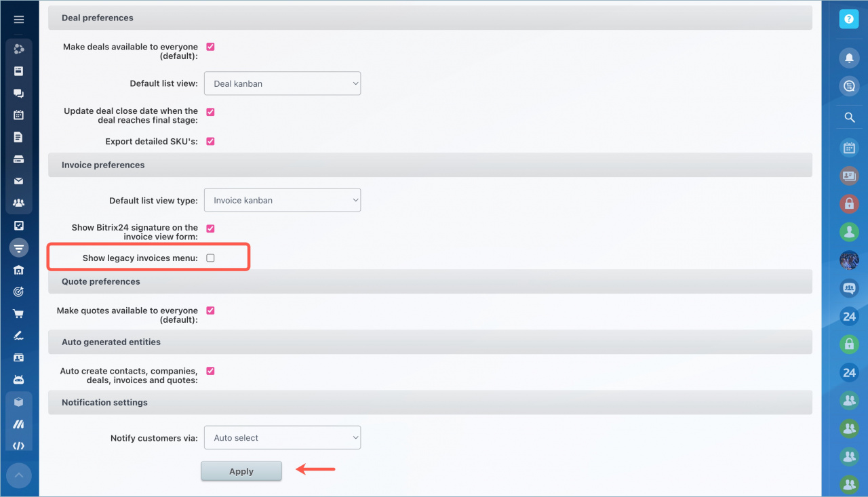The width and height of the screenshot is (868, 497).
Task: Click the Export detailed SKU's label
Action: click(152, 142)
